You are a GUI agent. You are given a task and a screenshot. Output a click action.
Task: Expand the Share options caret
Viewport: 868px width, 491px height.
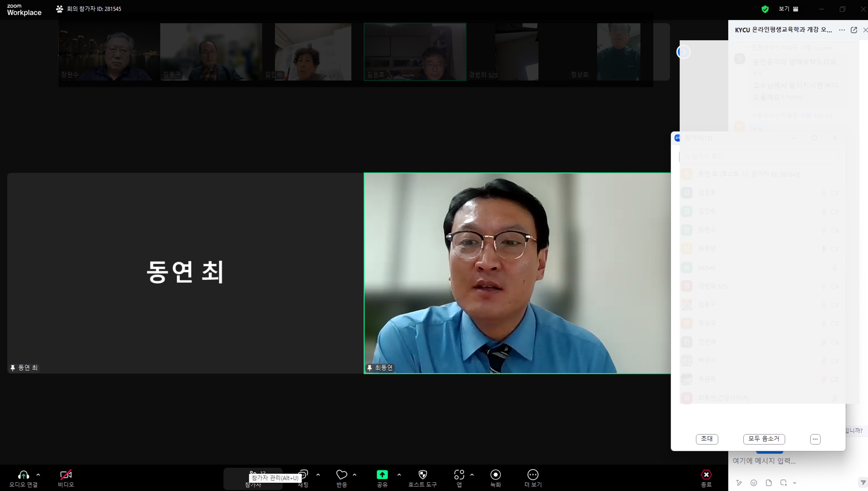point(399,475)
